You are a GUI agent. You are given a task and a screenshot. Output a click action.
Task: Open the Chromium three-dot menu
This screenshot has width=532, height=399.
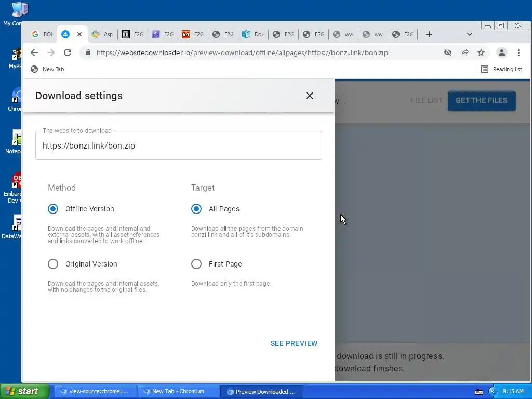[x=519, y=52]
